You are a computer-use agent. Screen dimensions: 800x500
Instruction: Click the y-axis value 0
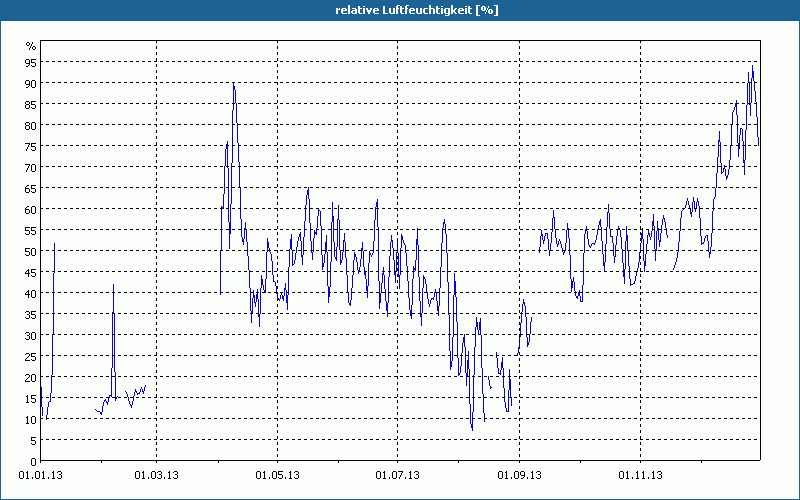[34, 462]
